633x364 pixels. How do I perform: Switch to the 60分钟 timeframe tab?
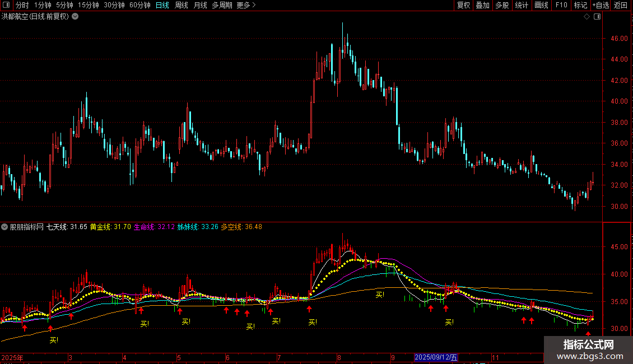pos(139,5)
